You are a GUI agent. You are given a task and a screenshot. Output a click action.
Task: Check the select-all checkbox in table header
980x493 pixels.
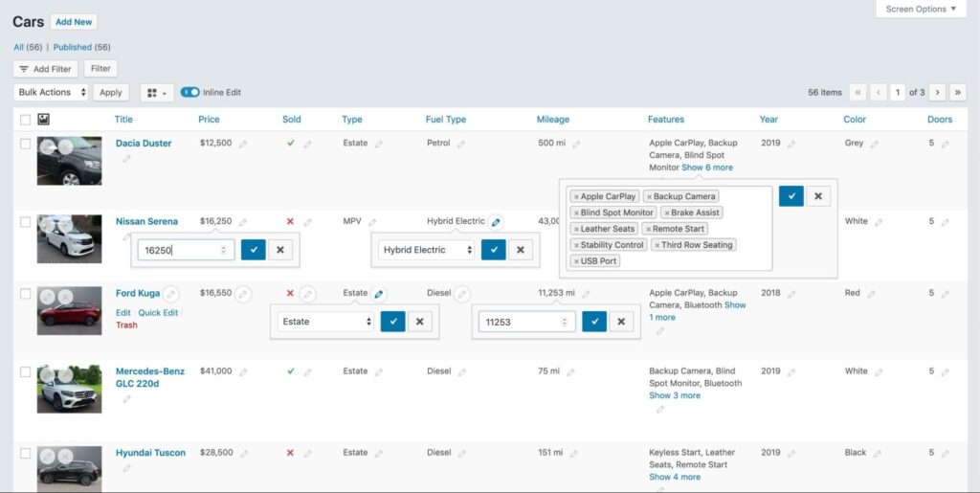click(x=25, y=120)
